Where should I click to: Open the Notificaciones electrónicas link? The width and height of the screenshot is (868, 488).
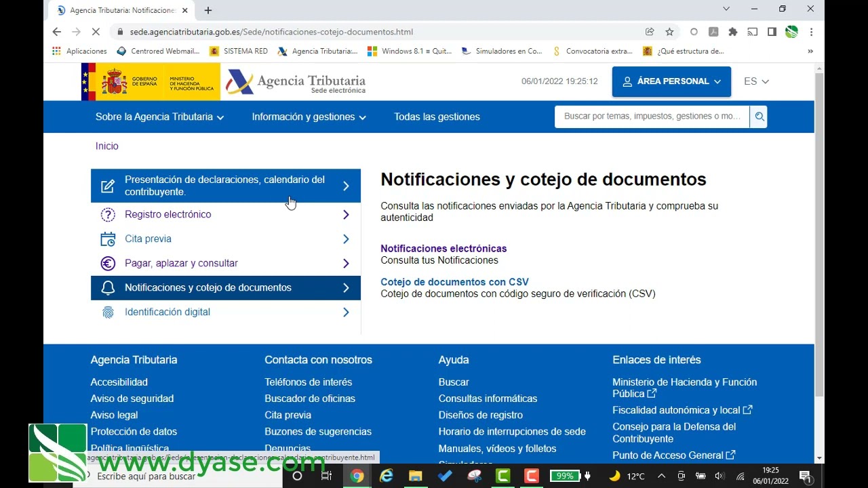pyautogui.click(x=443, y=248)
